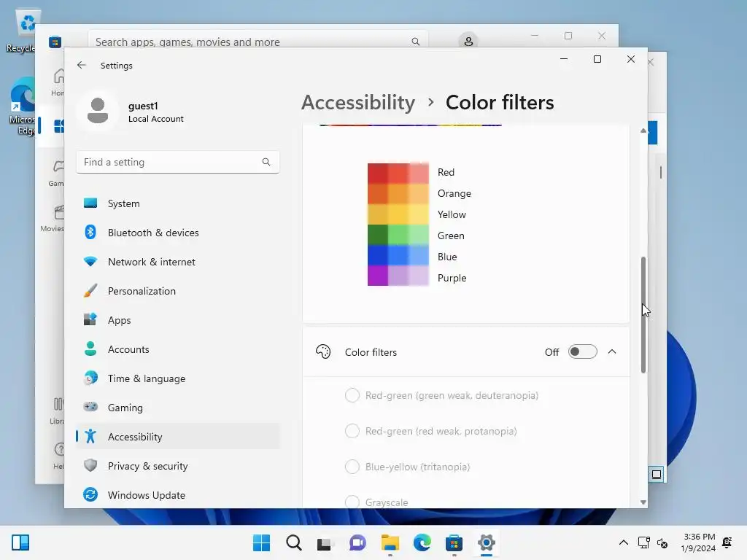This screenshot has width=747, height=560.
Task: Click the Settings gear taskbar icon
Action: [487, 542]
